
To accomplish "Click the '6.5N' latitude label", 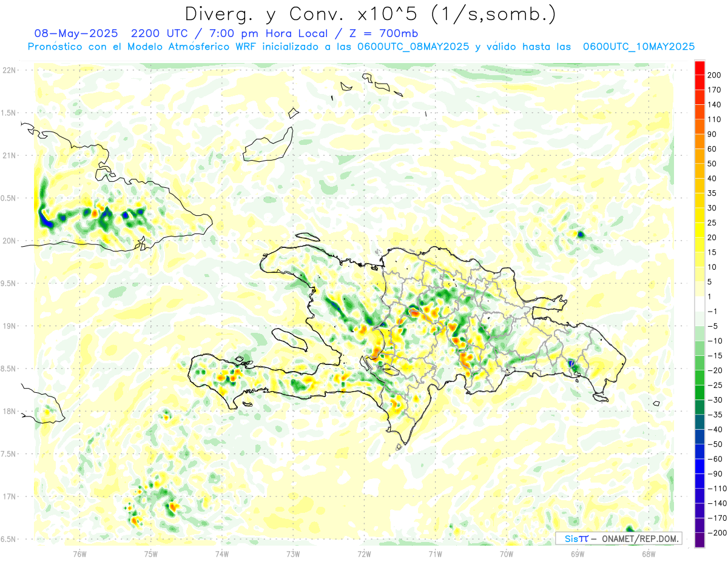I will pyautogui.click(x=8, y=539).
